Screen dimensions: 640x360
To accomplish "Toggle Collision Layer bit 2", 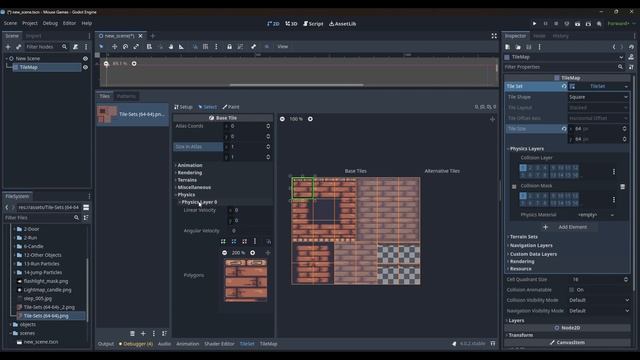I will point(530,168).
